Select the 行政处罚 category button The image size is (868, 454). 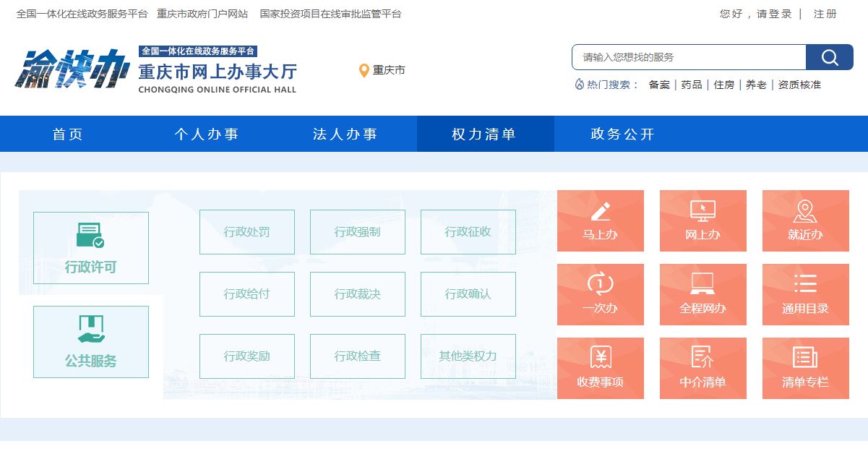246,232
